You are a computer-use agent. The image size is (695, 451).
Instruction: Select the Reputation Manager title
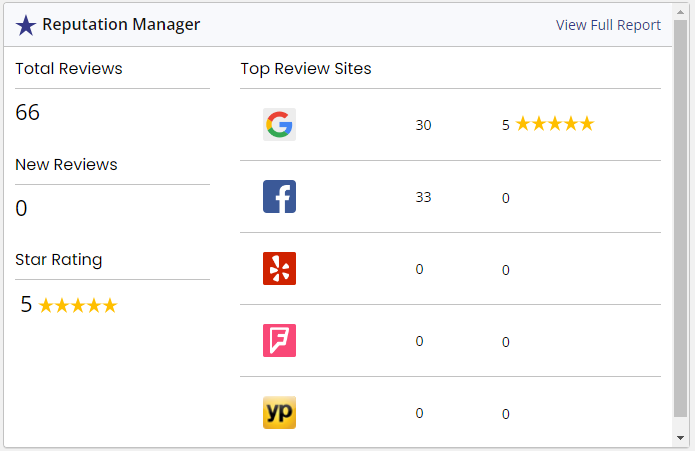coord(121,25)
